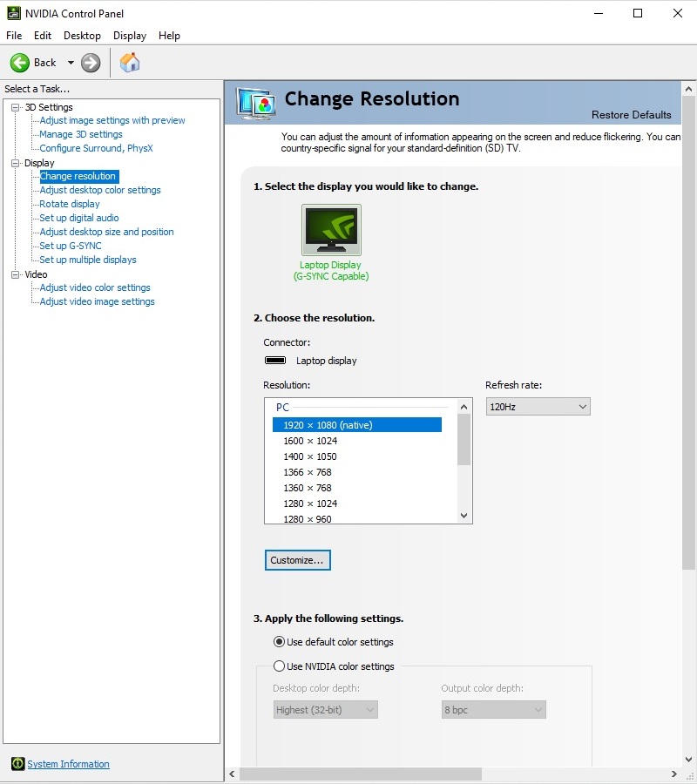Viewport: 697px width, 784px height.
Task: Open Adjust video image settings
Action: [97, 301]
